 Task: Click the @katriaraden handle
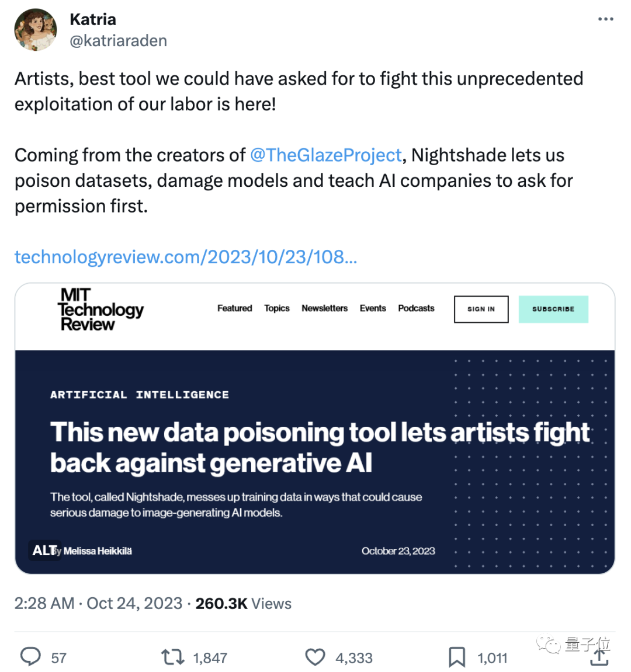119,41
